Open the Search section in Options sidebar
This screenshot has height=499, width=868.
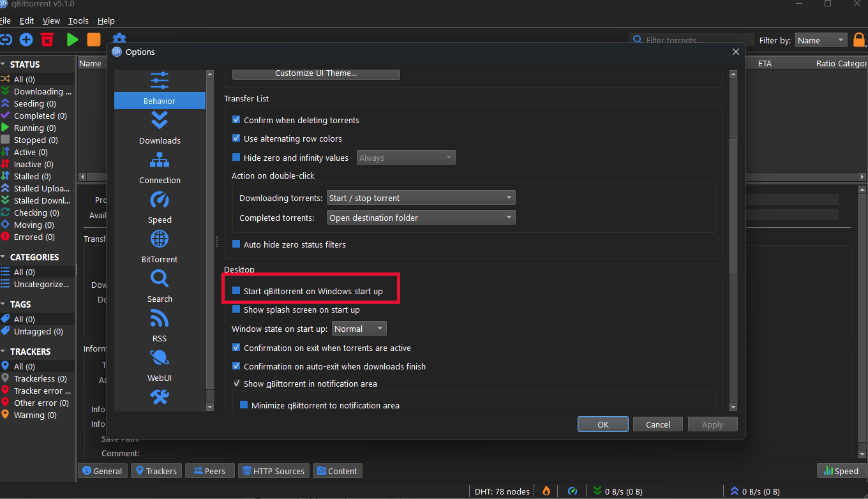(160, 287)
